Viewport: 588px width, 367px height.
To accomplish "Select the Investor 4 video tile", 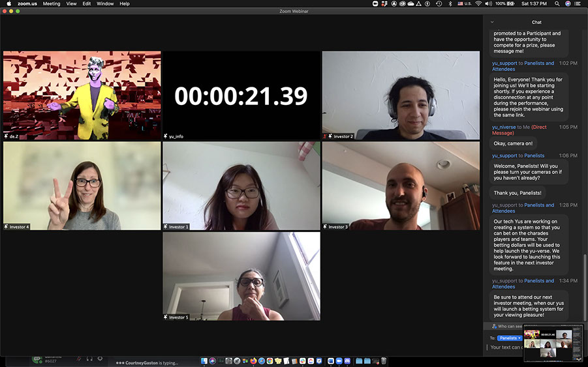I will tap(82, 186).
